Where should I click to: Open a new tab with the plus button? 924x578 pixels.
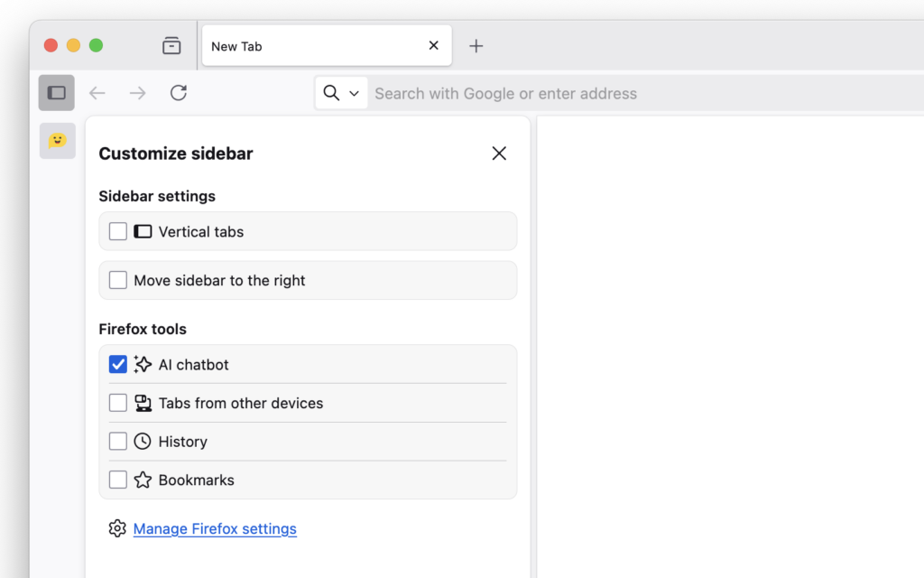click(x=476, y=45)
